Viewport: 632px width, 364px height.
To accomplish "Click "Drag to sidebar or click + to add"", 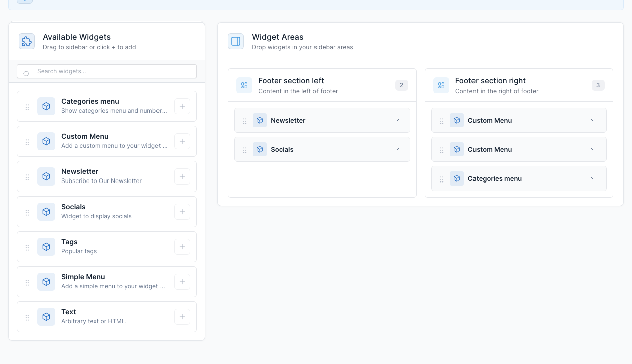I will [x=89, y=47].
